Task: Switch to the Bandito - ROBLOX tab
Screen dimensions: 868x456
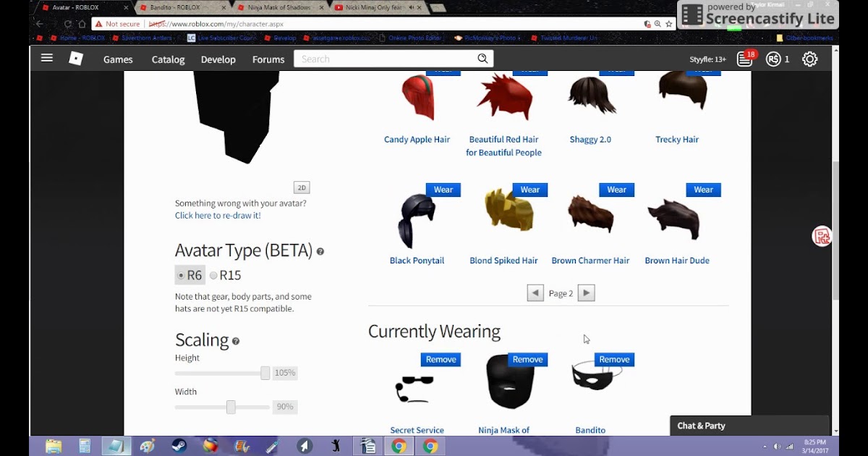Action: 181,7
